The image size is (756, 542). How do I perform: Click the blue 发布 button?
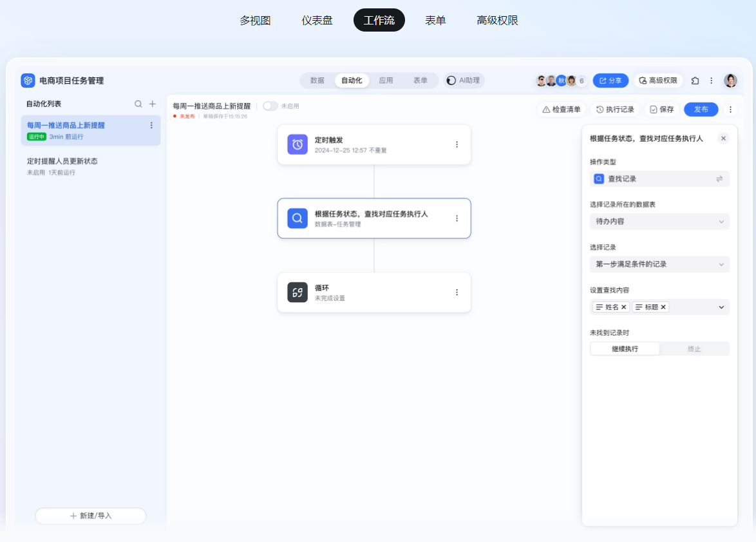[701, 110]
